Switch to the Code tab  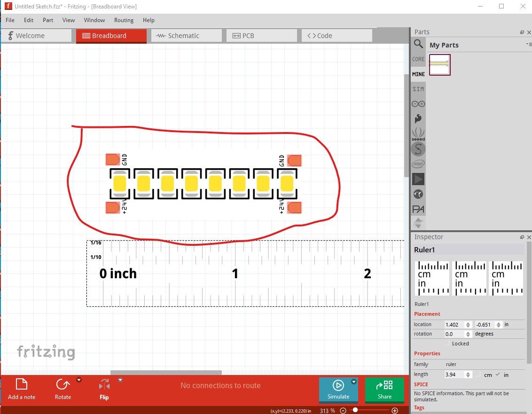(x=337, y=36)
